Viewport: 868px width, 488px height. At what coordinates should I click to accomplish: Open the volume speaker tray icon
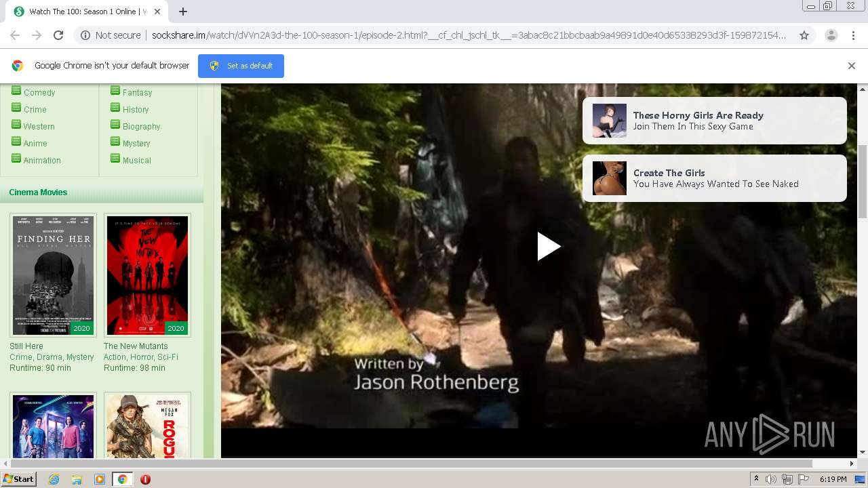(x=771, y=479)
